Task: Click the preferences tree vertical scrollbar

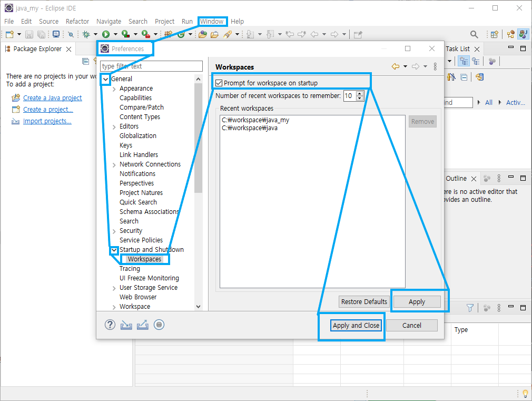Action: (x=198, y=139)
